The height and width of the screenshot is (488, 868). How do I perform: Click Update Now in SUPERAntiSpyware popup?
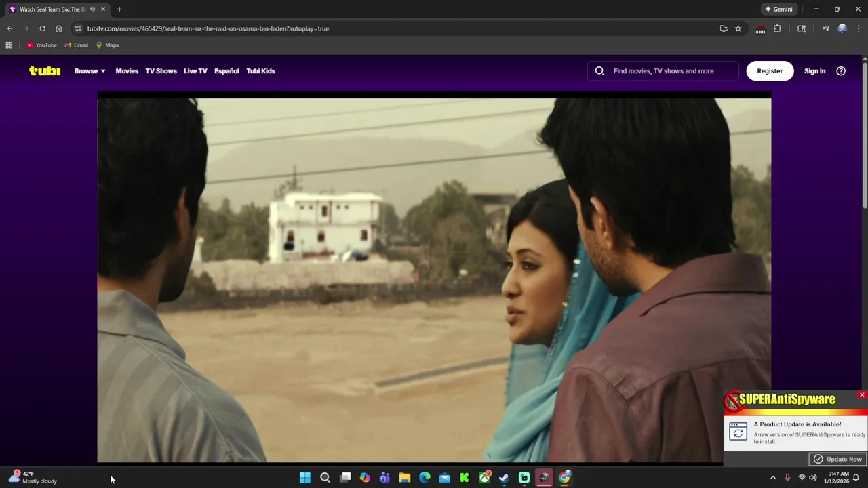coord(838,459)
